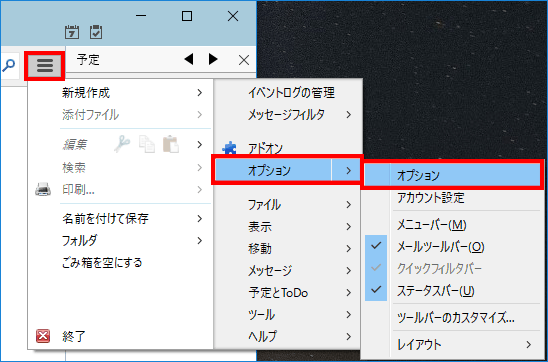Open the Thunderbird hamburger menu button
The height and width of the screenshot is (362, 548).
45,65
